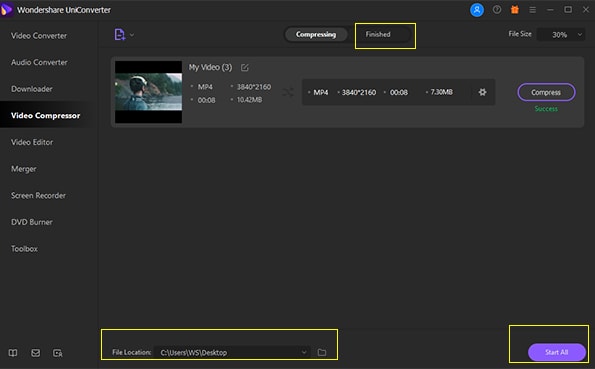Select Screen Recorder in sidebar
The image size is (595, 369).
(38, 196)
